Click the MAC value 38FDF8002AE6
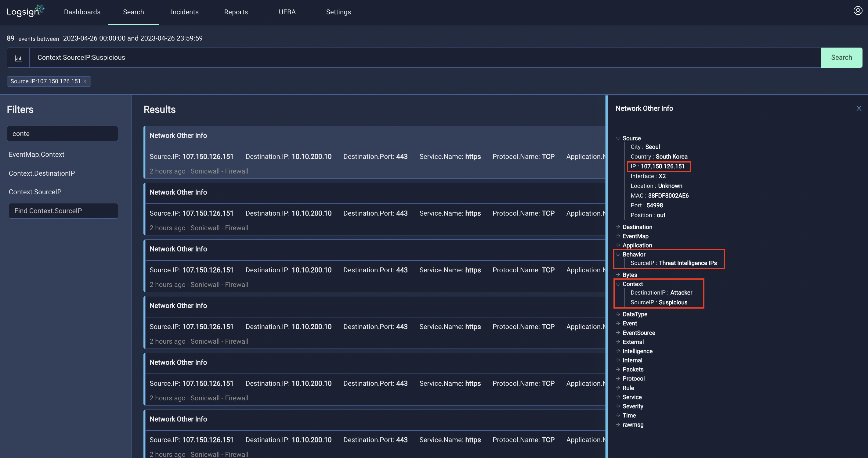Screen dimensions: 868x458 [x=668, y=196]
